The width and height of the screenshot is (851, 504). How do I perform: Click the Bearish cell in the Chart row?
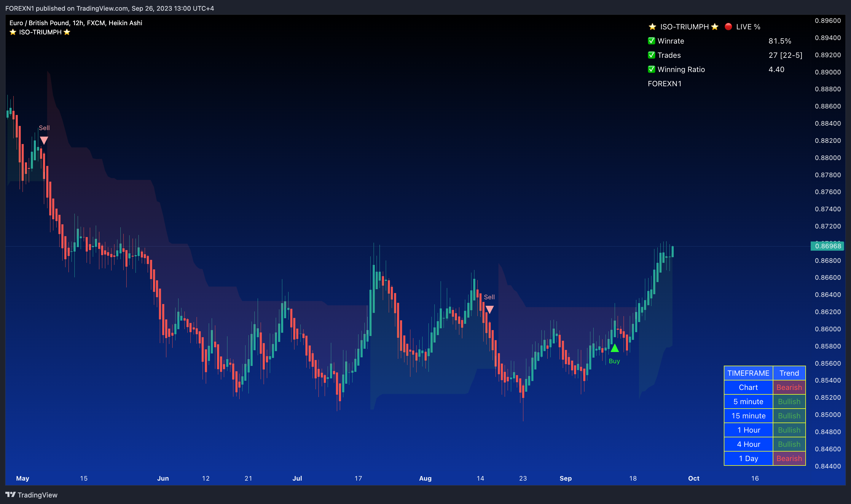[789, 387]
